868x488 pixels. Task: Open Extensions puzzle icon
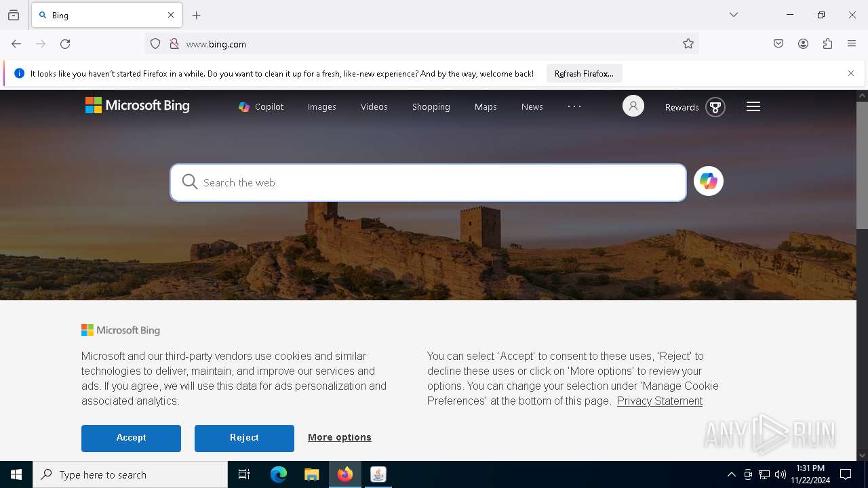(827, 44)
